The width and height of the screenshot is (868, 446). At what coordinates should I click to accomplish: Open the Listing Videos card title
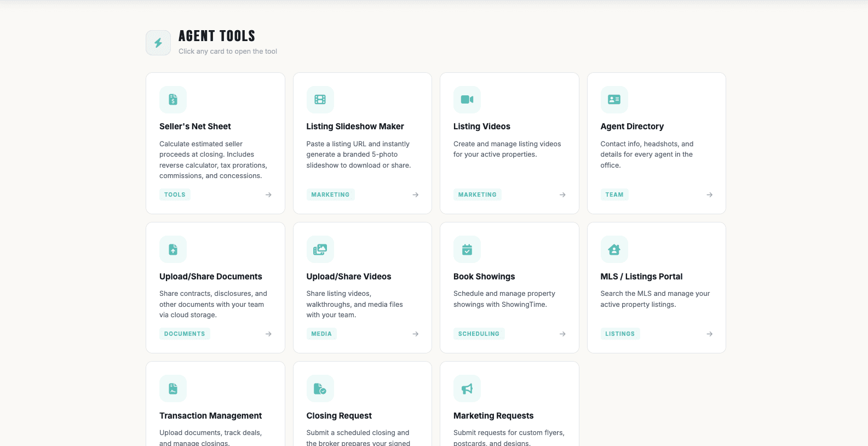[x=482, y=127]
